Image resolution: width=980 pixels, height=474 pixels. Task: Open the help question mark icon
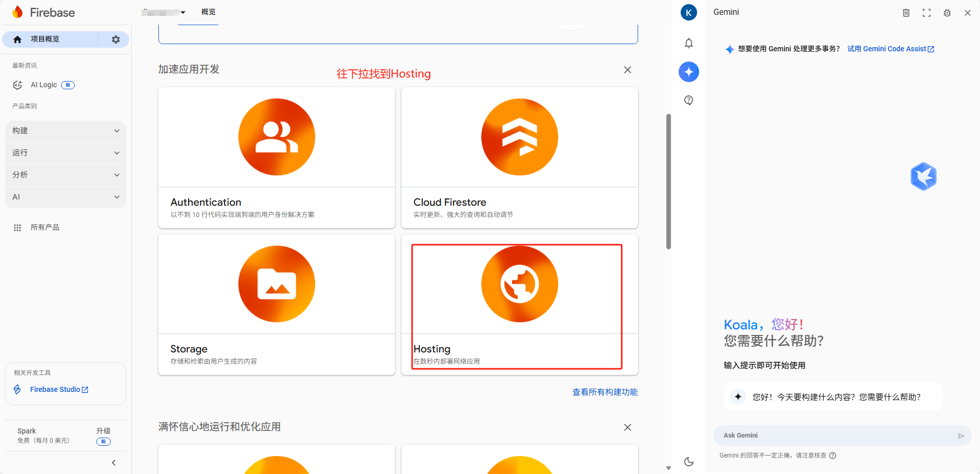(x=689, y=101)
